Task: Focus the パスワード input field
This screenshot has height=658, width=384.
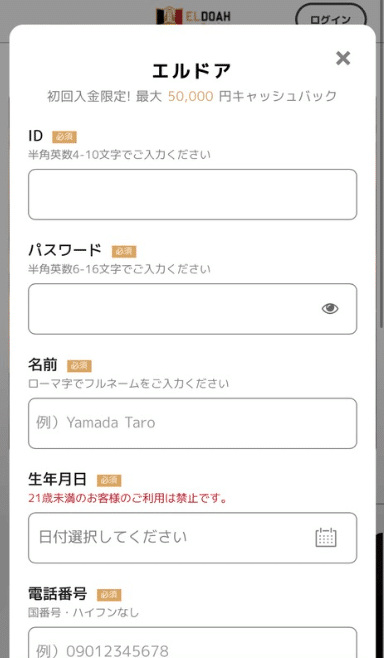Action: (x=193, y=309)
